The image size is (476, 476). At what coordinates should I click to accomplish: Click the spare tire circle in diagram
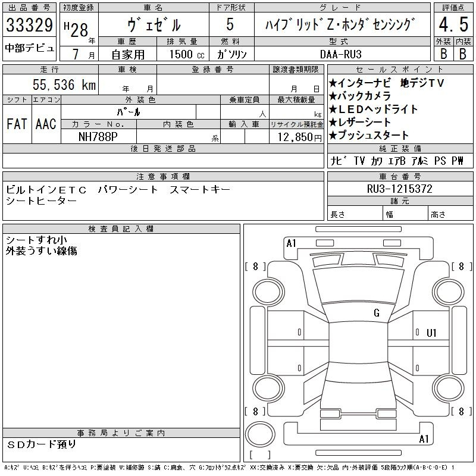point(260,433)
